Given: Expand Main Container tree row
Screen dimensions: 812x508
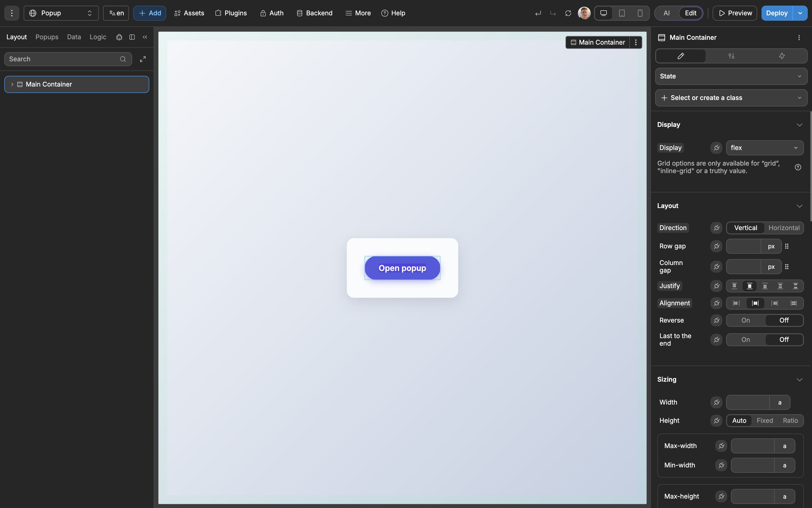Looking at the screenshot, I should [12, 84].
